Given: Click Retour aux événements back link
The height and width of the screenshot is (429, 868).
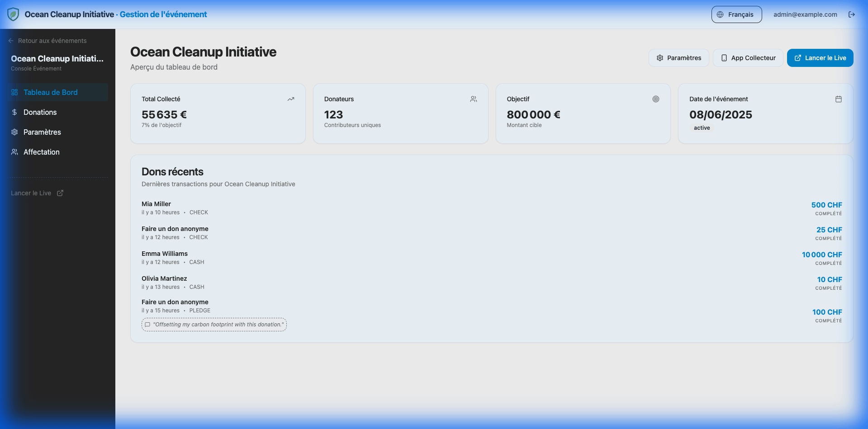Looking at the screenshot, I should (x=47, y=41).
